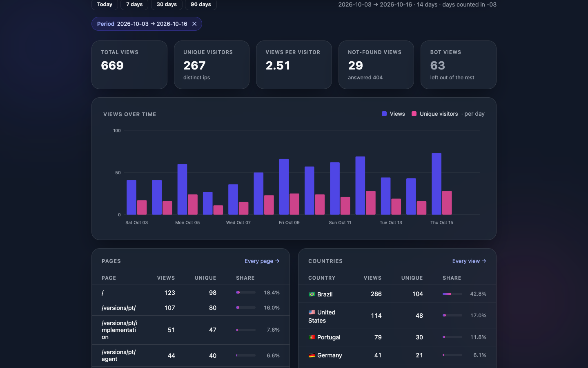
Task: Click the United States flag icon
Action: pyautogui.click(x=312, y=312)
